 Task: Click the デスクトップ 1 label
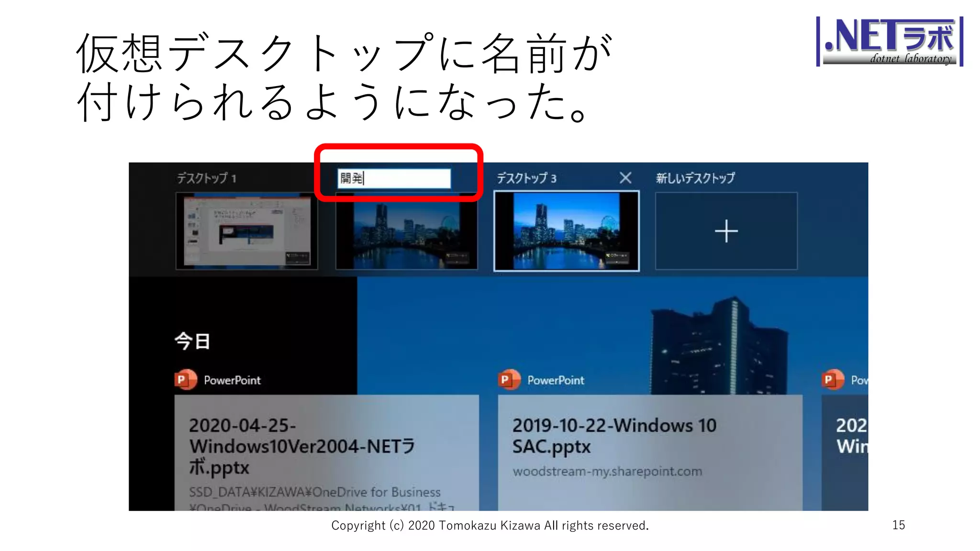[207, 178]
